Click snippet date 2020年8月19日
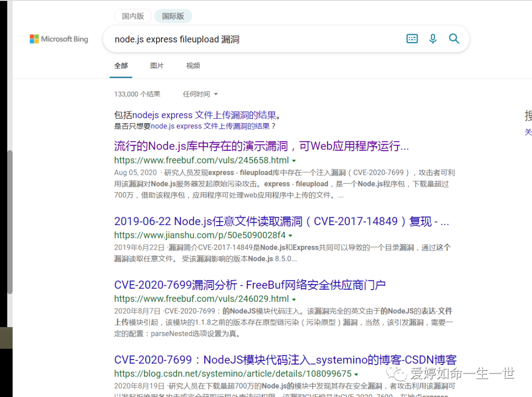Screen dimensions: 532x397 (139, 386)
